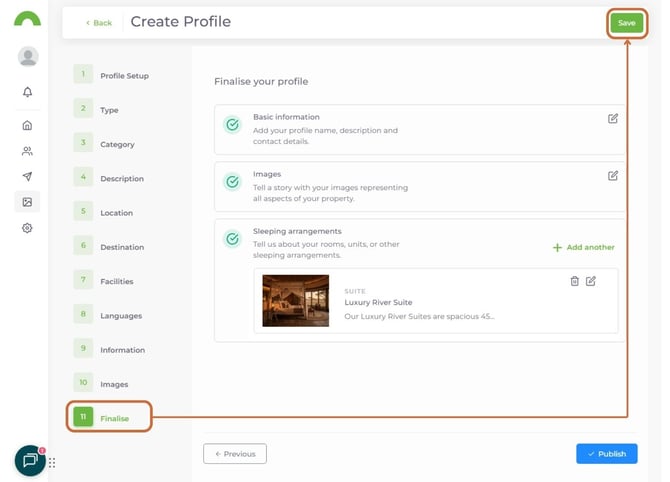
Task: Click the Images completed checkmark
Action: (233, 182)
